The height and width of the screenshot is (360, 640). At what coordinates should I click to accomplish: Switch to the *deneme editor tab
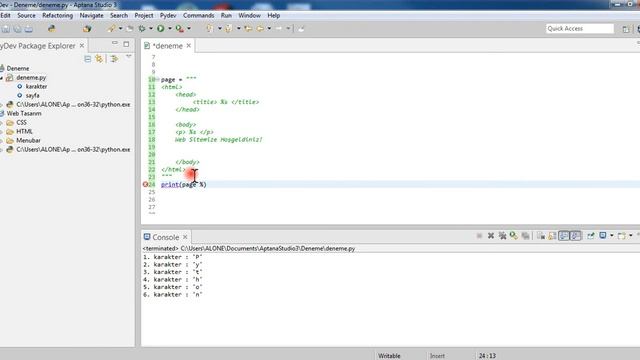[167, 46]
